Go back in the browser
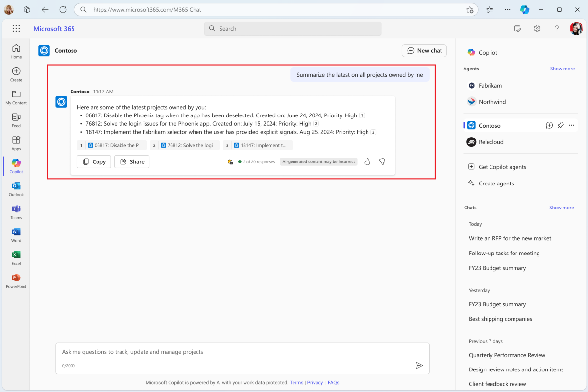The image size is (588, 392). point(45,9)
